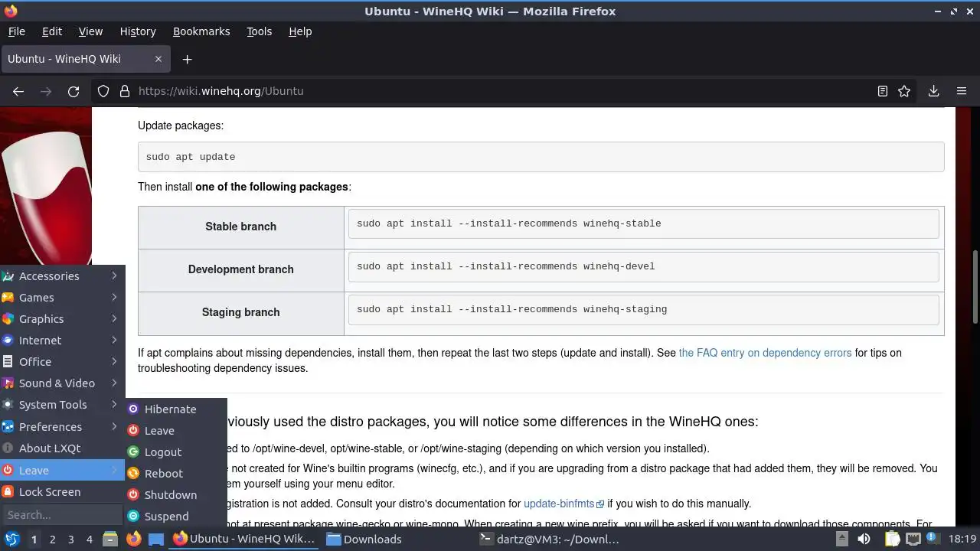This screenshot has width=980, height=551.
Task: Click the 18:19 panel clock
Action: 962,540
